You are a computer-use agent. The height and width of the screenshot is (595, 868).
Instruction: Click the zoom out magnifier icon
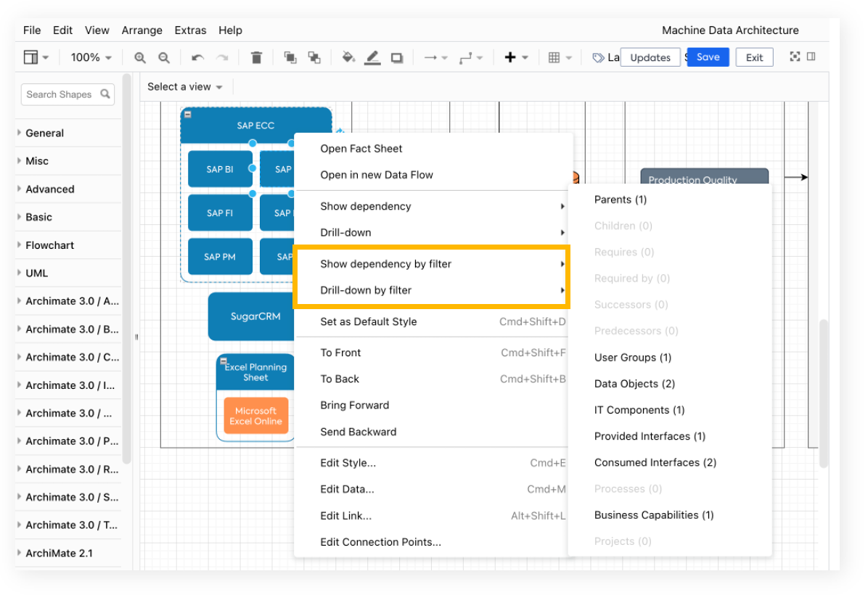(164, 57)
